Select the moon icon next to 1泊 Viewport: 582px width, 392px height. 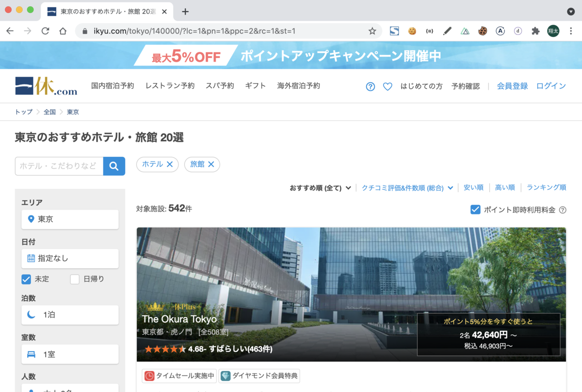click(32, 315)
